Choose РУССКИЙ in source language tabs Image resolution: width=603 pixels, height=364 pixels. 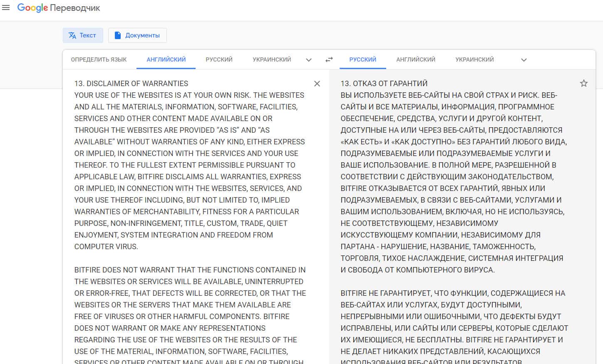[219, 59]
